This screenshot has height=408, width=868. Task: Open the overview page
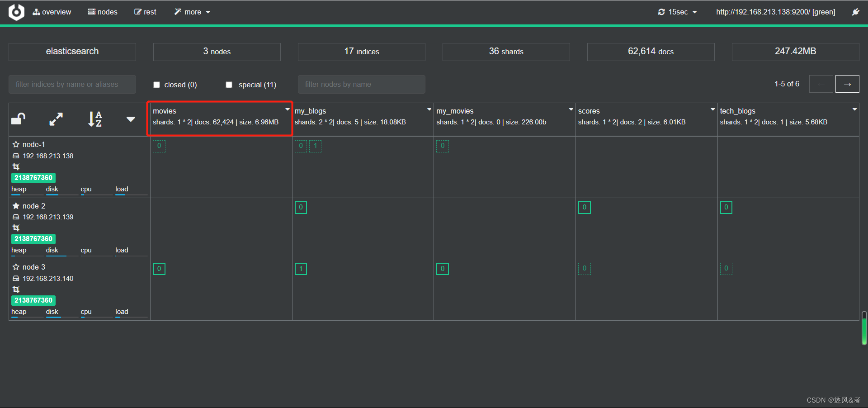[x=52, y=12]
